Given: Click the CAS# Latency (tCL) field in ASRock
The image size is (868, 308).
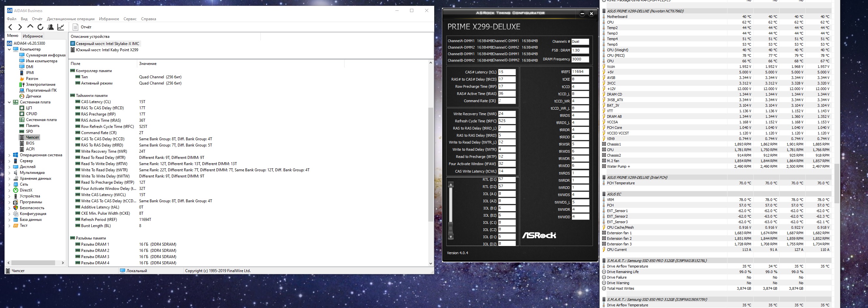Looking at the screenshot, I should (x=507, y=72).
